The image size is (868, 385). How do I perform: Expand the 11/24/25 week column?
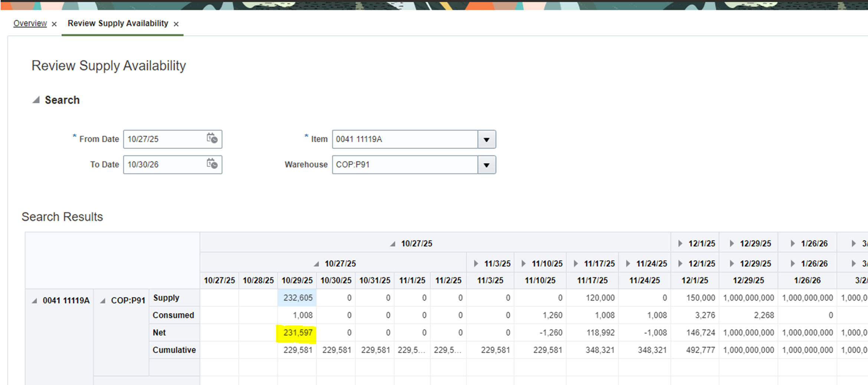coord(628,264)
